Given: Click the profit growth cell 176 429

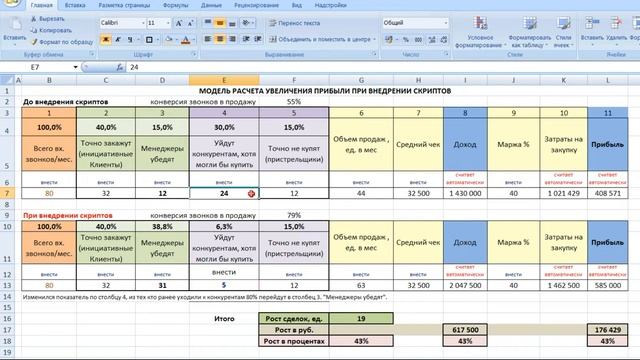Looking at the screenshot, I should (x=608, y=330).
